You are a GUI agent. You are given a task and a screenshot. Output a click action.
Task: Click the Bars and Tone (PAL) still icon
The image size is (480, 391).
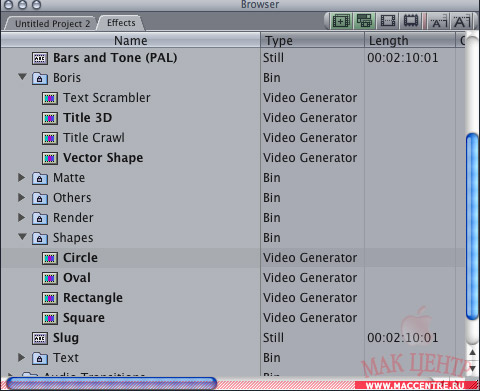(40, 58)
